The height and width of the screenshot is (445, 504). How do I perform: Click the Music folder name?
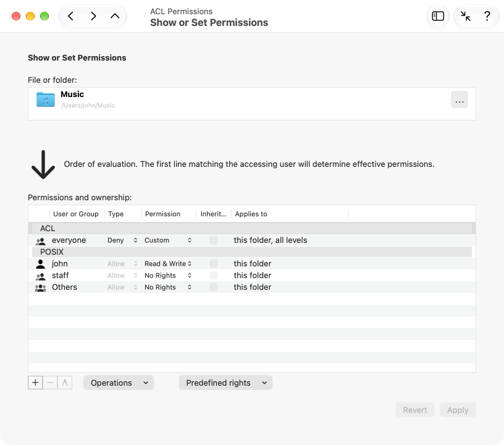tap(72, 94)
